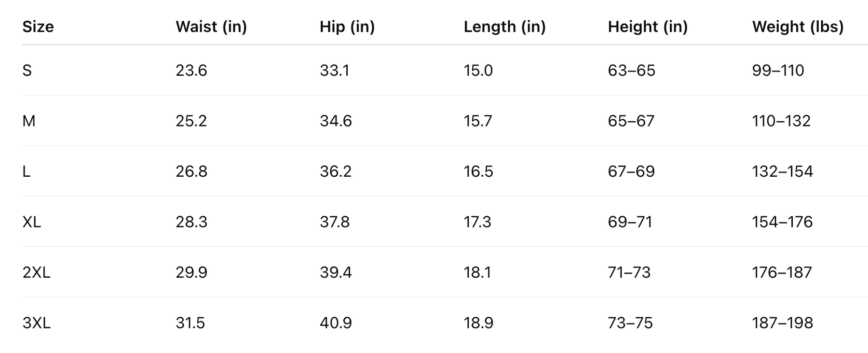The width and height of the screenshot is (868, 353).
Task: Select the S size row label
Action: 27,71
